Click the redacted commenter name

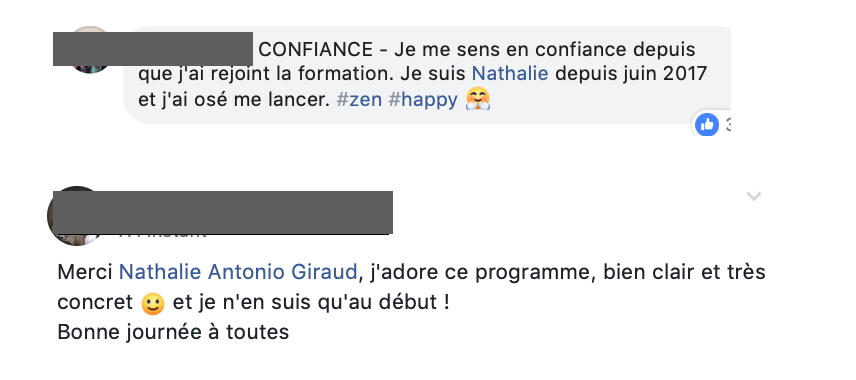point(152,49)
